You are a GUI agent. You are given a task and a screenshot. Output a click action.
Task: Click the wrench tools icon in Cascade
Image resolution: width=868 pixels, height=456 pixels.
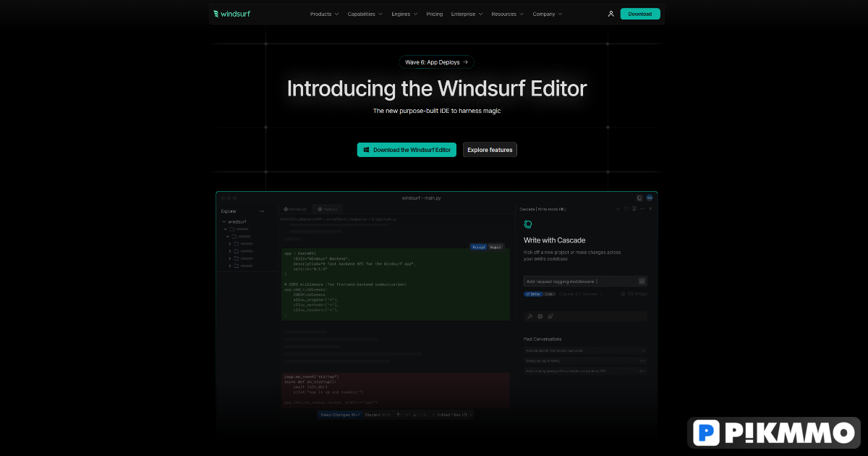tap(529, 316)
